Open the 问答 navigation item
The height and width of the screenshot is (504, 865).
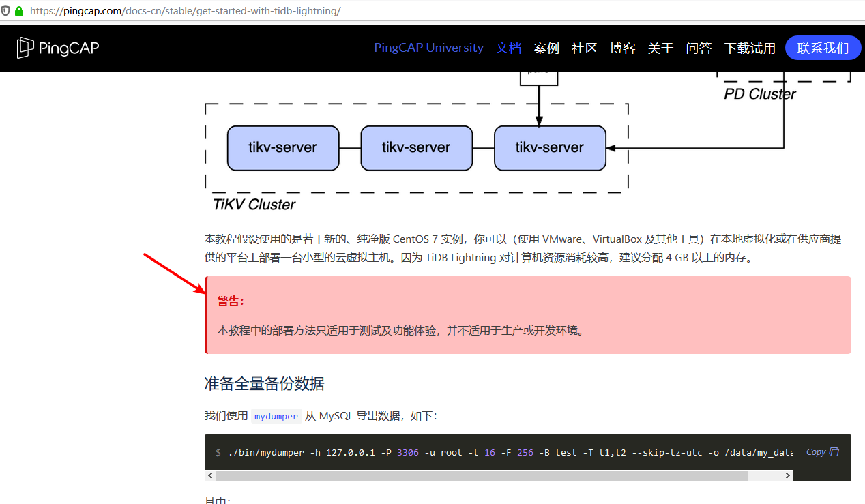[699, 48]
